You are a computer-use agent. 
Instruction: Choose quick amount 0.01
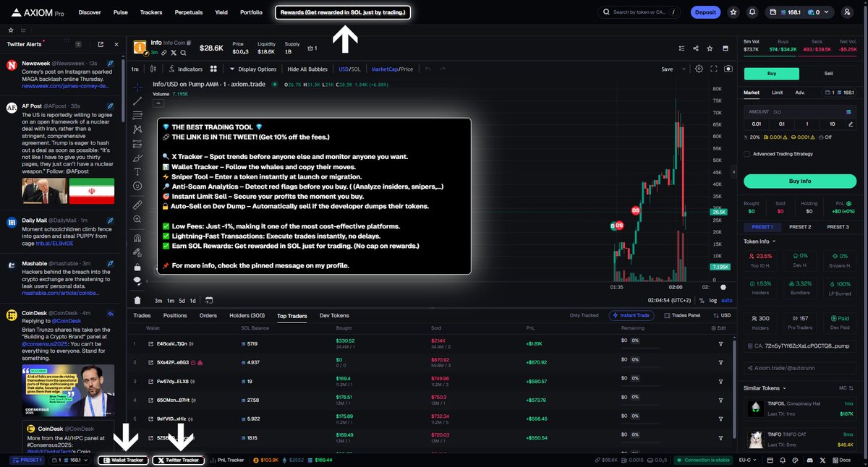pyautogui.click(x=757, y=124)
